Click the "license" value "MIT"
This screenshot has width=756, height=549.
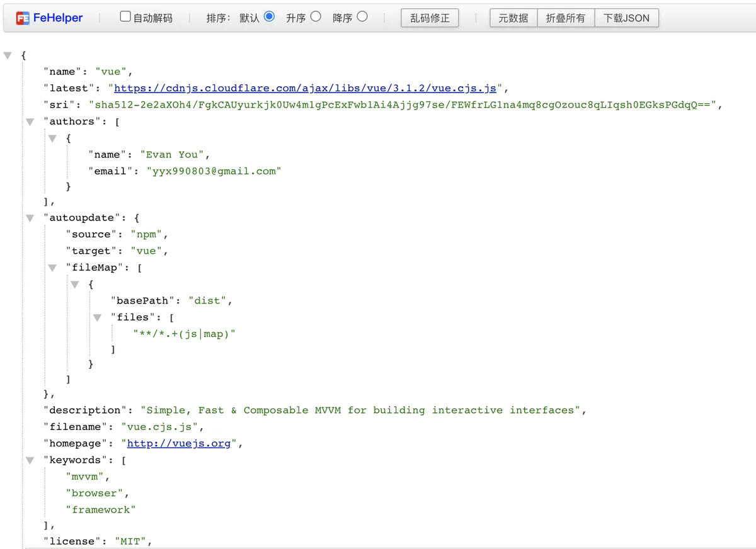(x=130, y=541)
